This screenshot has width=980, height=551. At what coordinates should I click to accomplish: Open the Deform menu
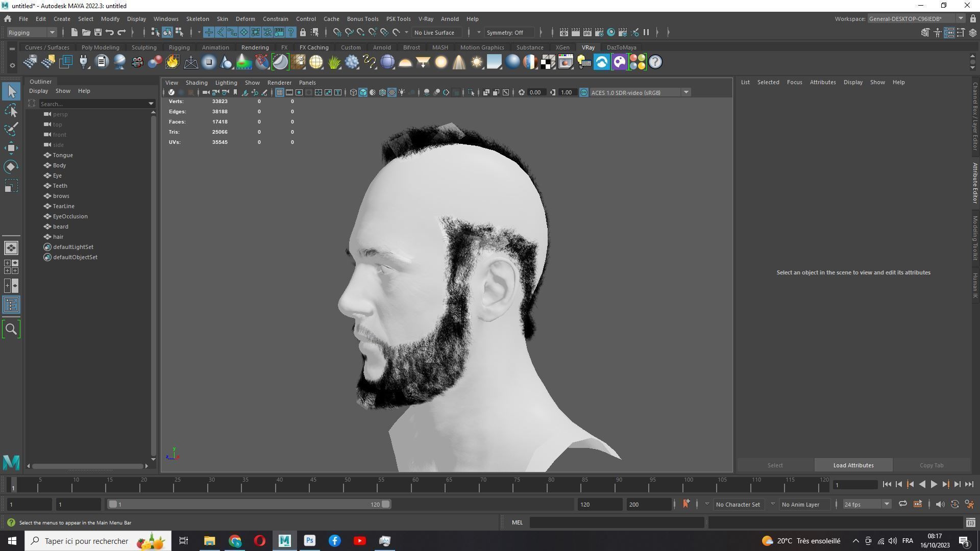pyautogui.click(x=245, y=19)
